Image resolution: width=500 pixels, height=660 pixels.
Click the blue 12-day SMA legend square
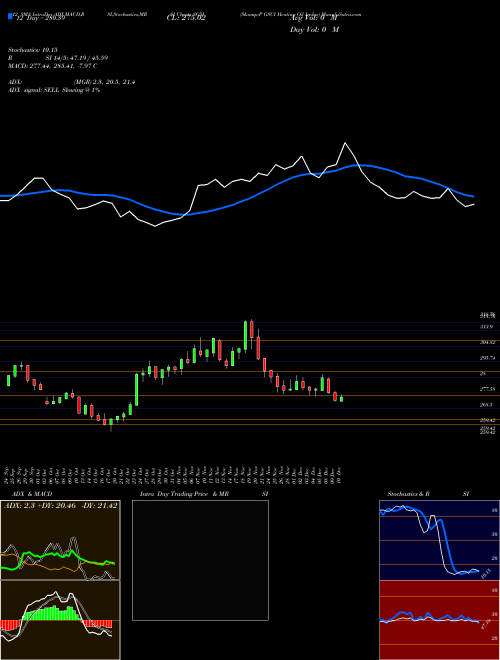click(10, 16)
